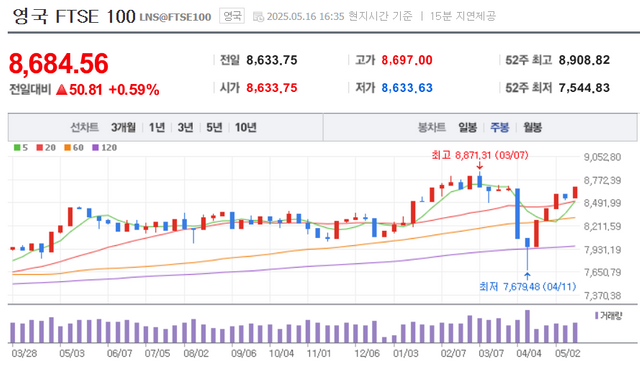This screenshot has width=640, height=369.
Task: Click the 선차트 section label
Action: pyautogui.click(x=84, y=127)
